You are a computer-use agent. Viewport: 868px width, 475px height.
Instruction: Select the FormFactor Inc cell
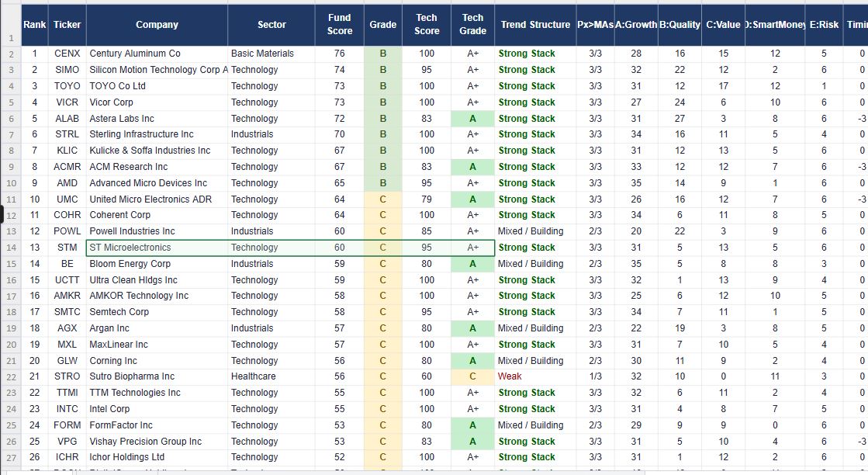tap(157, 425)
